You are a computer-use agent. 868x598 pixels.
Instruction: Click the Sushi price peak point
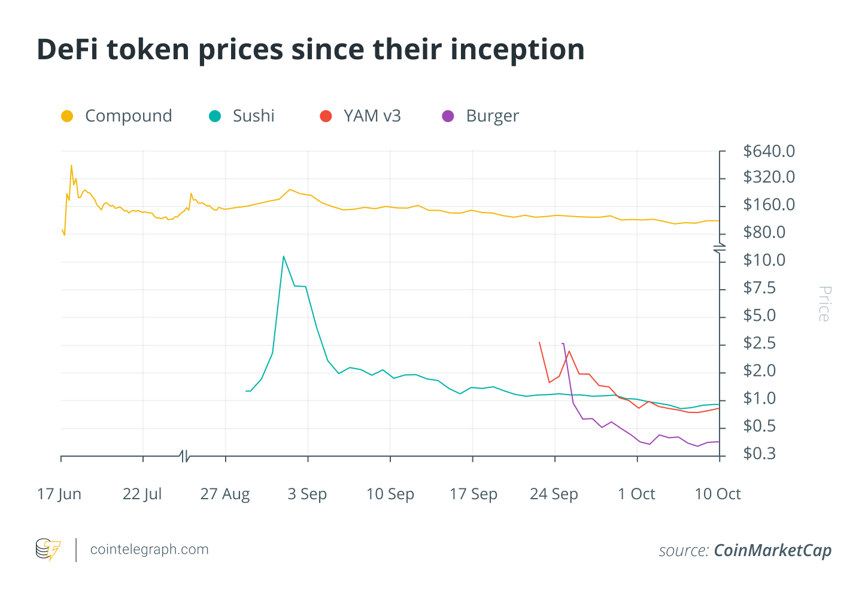click(283, 256)
